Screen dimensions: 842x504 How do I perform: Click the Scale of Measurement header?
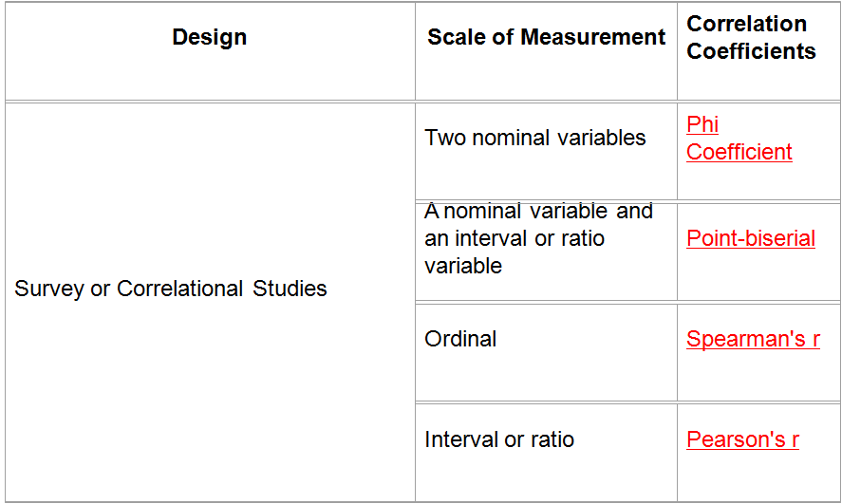coord(546,37)
